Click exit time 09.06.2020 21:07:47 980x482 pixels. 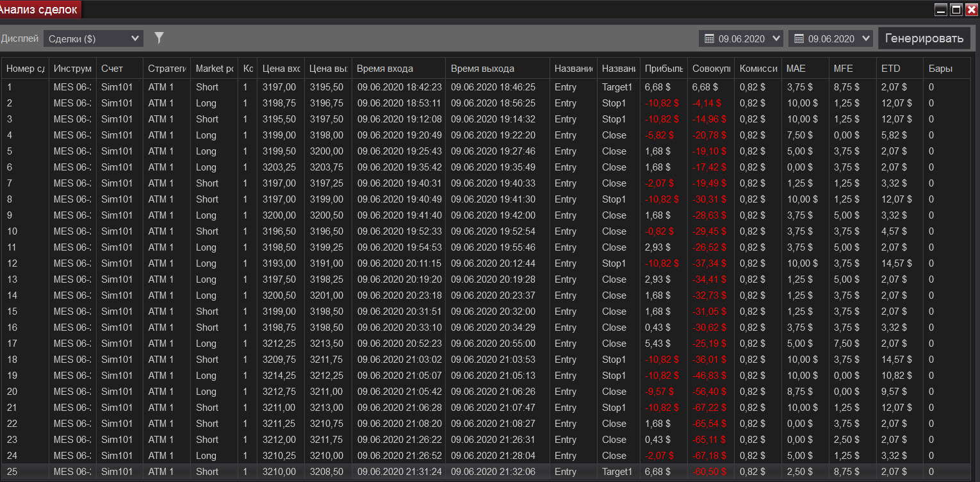pos(493,408)
